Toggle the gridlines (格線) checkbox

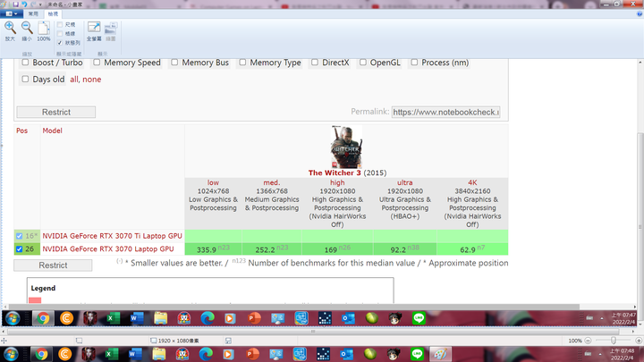[x=60, y=34]
